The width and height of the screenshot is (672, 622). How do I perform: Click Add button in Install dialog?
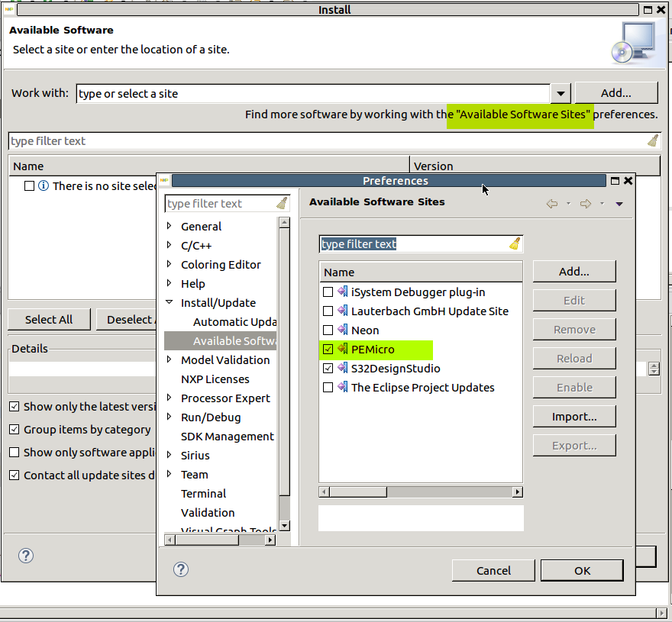point(615,93)
